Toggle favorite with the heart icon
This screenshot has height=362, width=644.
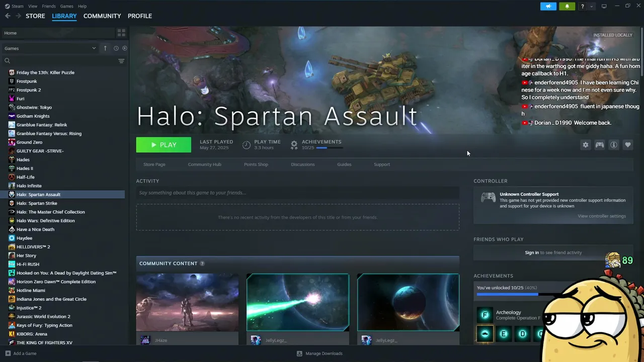tap(628, 145)
